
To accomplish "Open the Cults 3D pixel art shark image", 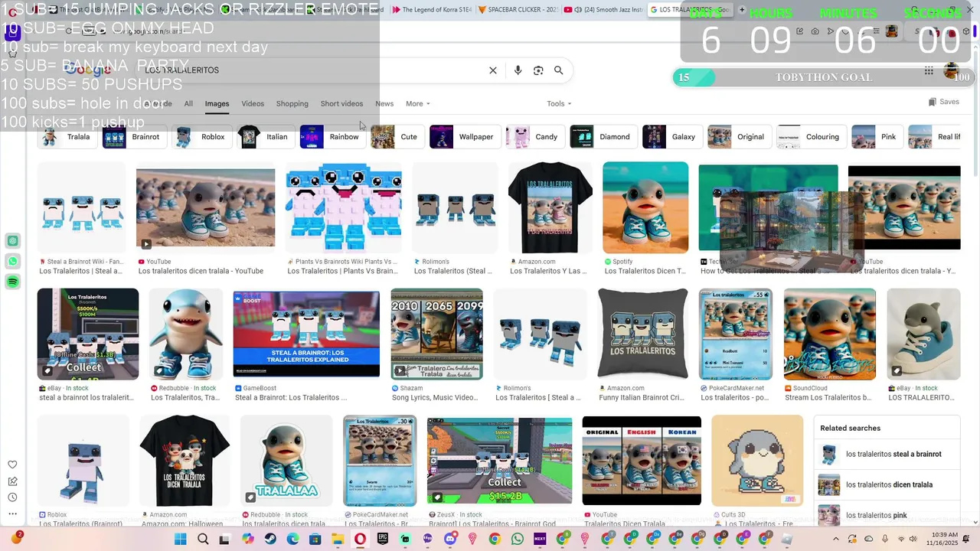I will tap(757, 461).
